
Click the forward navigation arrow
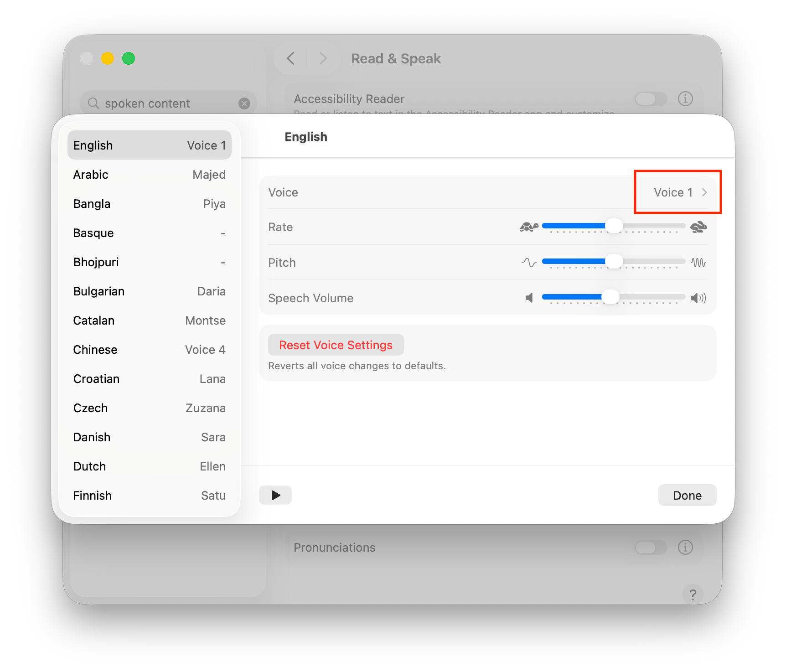click(323, 58)
